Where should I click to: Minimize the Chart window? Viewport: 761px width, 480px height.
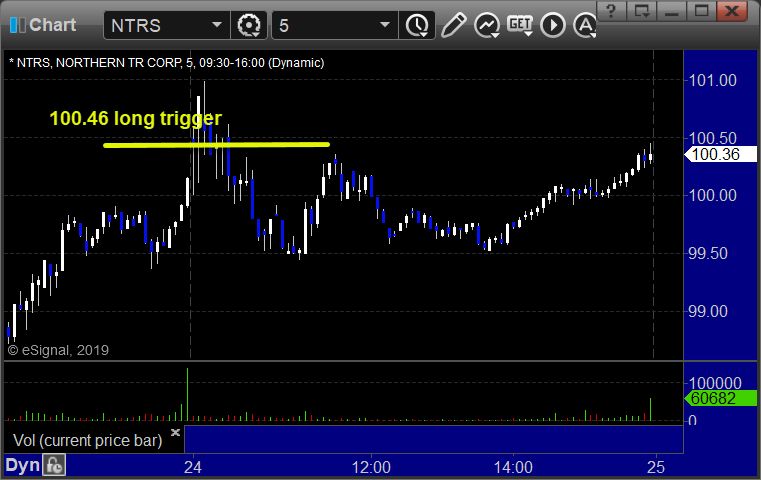(x=671, y=11)
